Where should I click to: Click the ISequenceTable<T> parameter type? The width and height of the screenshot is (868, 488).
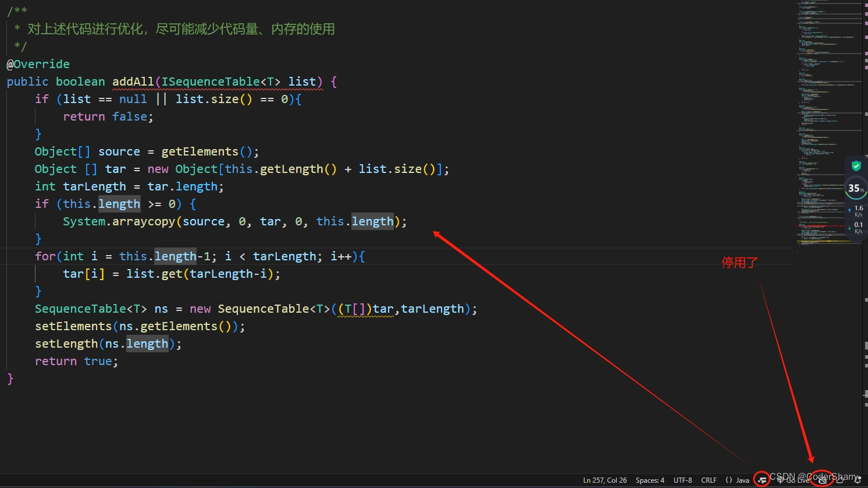coord(221,82)
